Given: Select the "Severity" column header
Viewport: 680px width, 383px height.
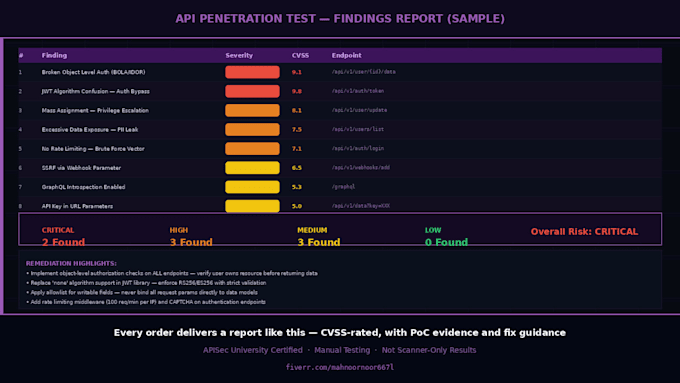Looking at the screenshot, I should [x=239, y=56].
